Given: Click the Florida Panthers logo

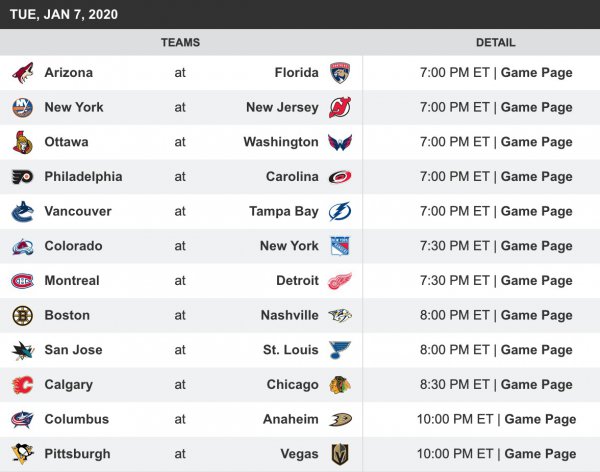Looking at the screenshot, I should [340, 73].
